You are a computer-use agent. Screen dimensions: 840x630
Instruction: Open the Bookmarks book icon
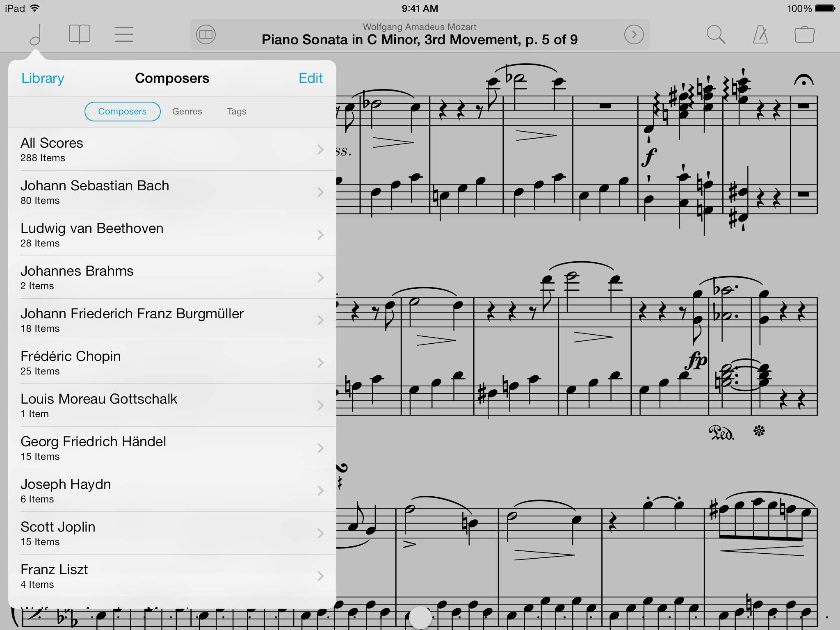(x=80, y=34)
